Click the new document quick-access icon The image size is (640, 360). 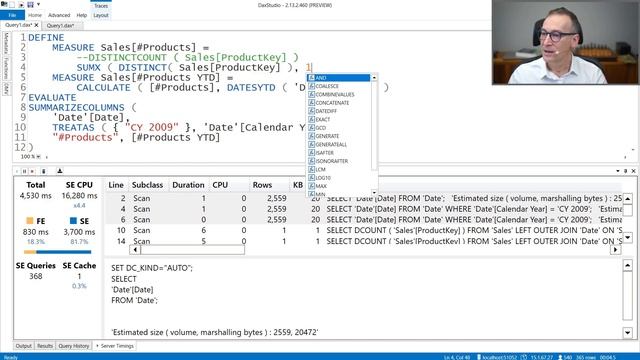[x=13, y=4]
